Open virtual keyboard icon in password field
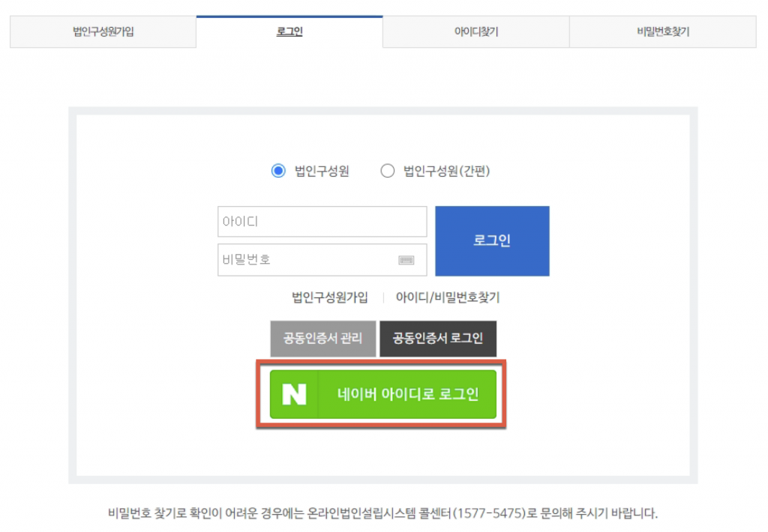 pyautogui.click(x=406, y=260)
